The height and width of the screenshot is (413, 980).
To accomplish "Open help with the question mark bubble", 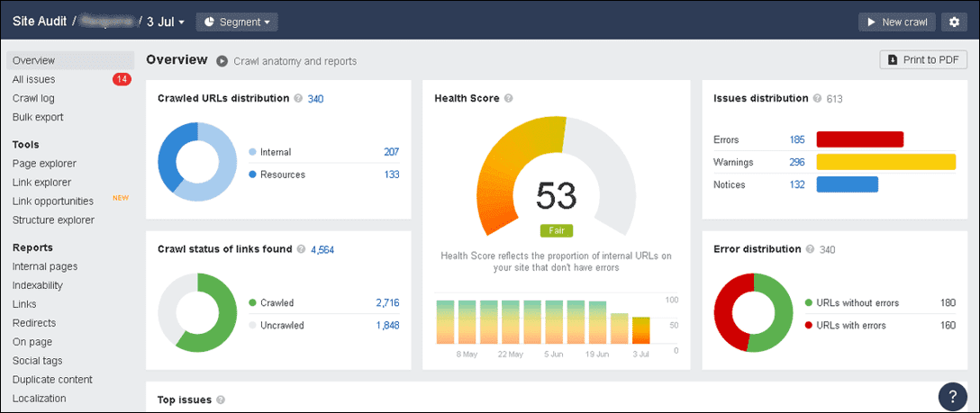I will [x=953, y=396].
